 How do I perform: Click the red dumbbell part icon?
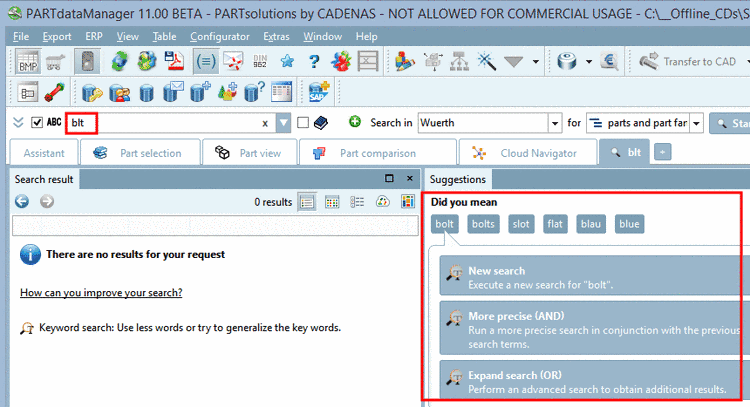point(55,92)
